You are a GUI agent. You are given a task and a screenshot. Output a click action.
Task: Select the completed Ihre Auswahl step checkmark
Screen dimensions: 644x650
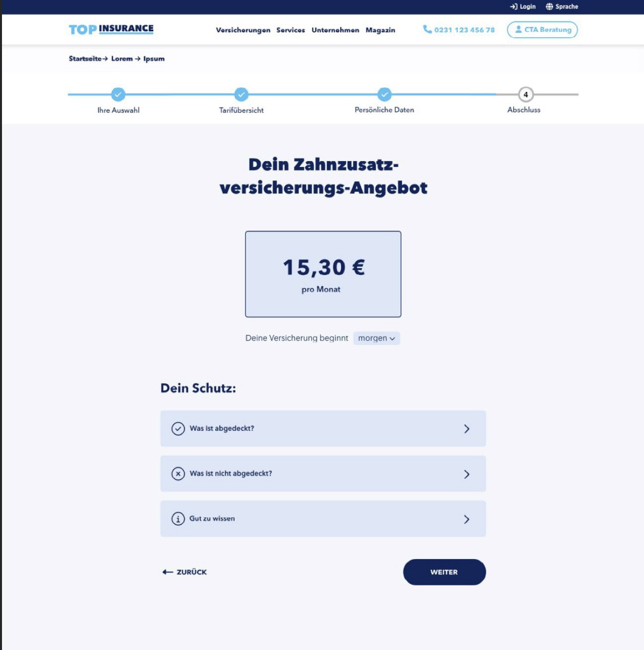point(118,94)
